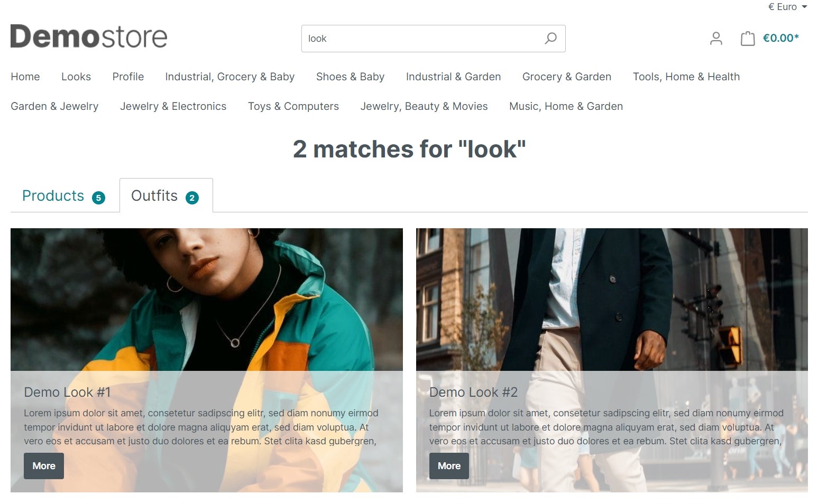Open Jewelry & Electronics category
The width and height of the screenshot is (818, 504).
tap(173, 106)
